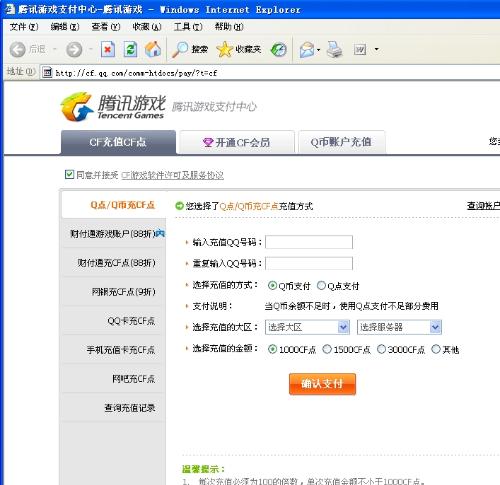Screen dimensions: 500x485
Task: Open Forward button history dropdown arrow
Action: [91, 50]
